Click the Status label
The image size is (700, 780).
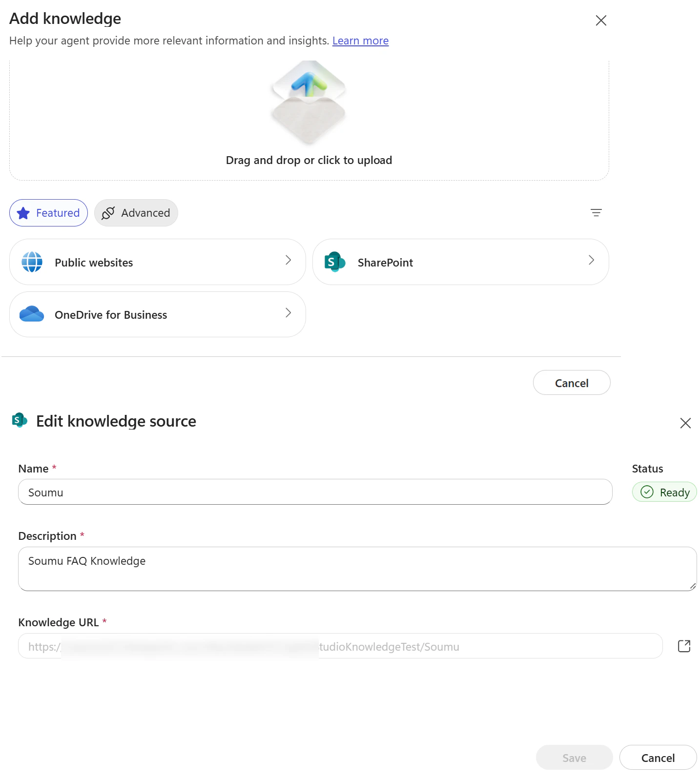pos(647,469)
